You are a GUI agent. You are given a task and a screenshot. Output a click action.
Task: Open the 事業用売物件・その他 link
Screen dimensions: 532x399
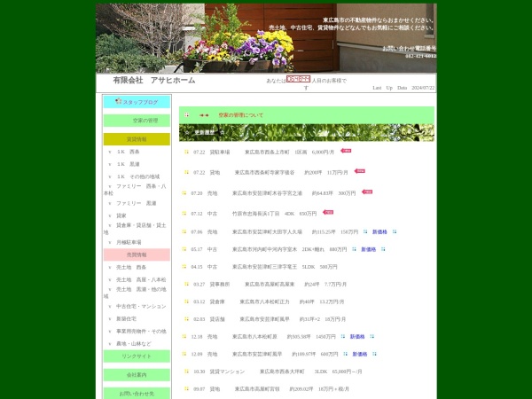click(141, 332)
